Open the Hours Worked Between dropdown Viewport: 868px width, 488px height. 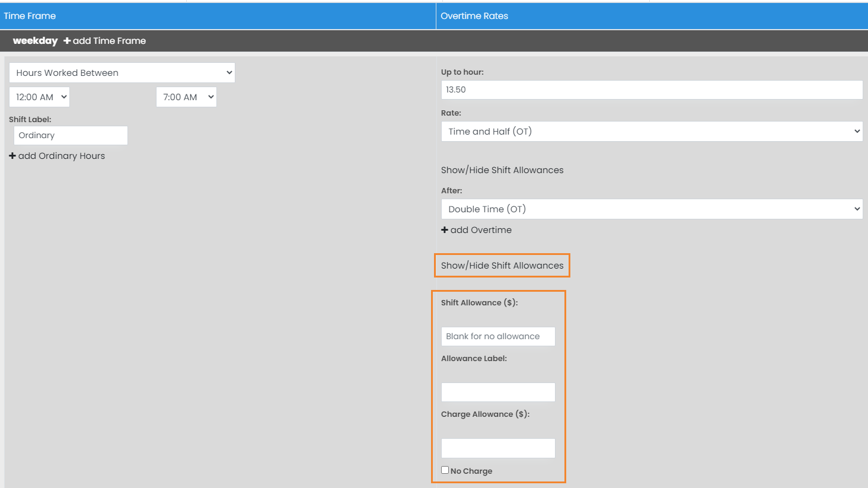click(x=122, y=73)
